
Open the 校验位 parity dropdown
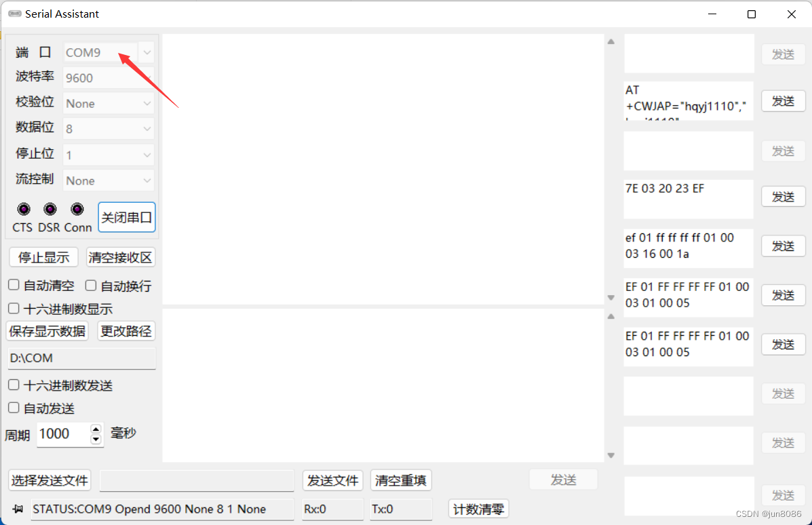[109, 104]
